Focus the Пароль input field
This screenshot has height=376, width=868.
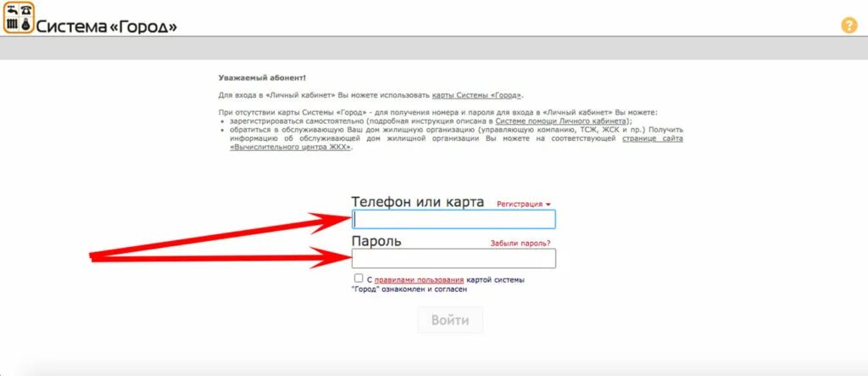point(454,258)
